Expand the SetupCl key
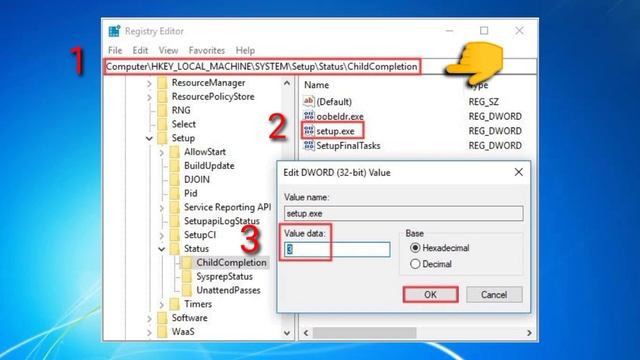This screenshot has width=640, height=360. pos(162,236)
